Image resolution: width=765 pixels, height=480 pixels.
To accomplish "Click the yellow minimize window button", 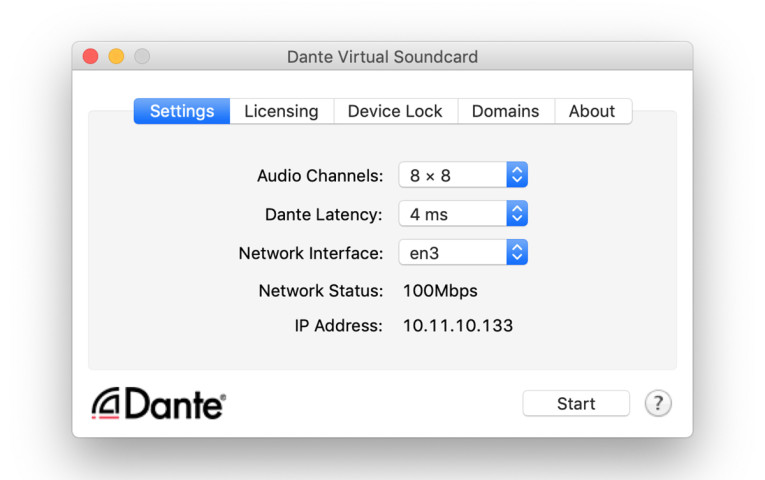I will 116,56.
